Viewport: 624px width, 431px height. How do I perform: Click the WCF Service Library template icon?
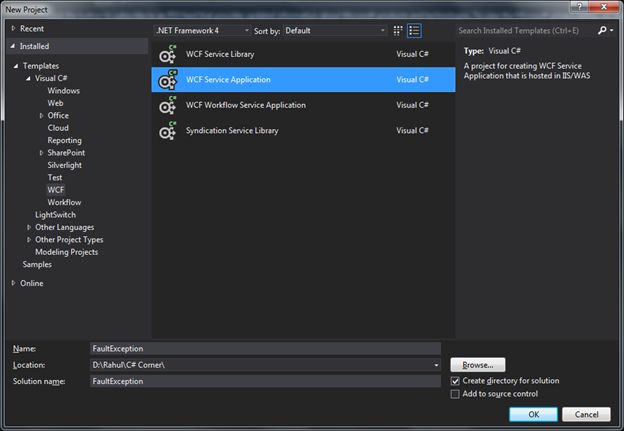click(x=168, y=55)
